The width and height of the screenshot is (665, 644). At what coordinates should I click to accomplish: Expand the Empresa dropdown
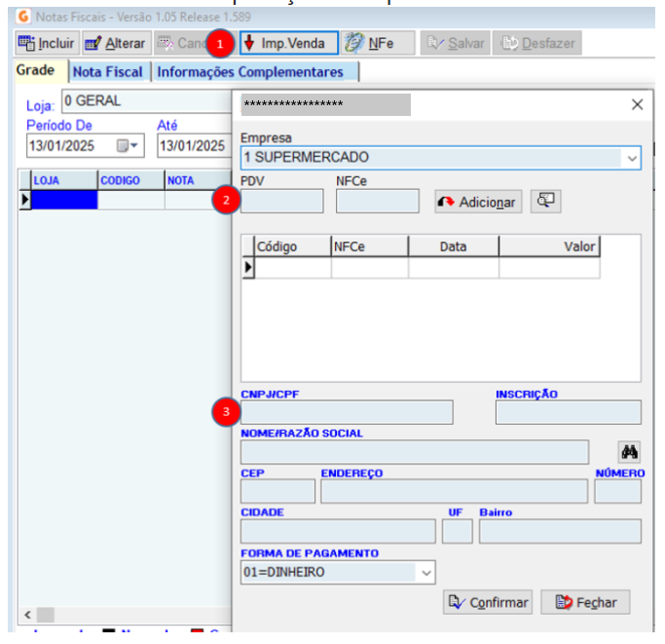[632, 159]
